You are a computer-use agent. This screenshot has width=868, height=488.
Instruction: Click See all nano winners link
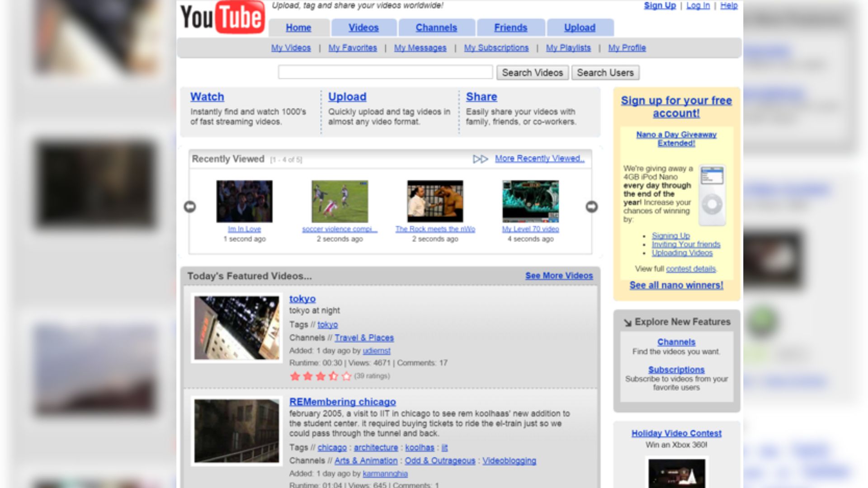pyautogui.click(x=676, y=285)
